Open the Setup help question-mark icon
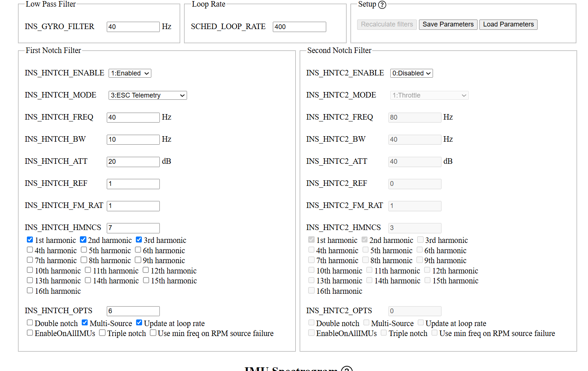Image resolution: width=588 pixels, height=371 pixels. tap(382, 5)
